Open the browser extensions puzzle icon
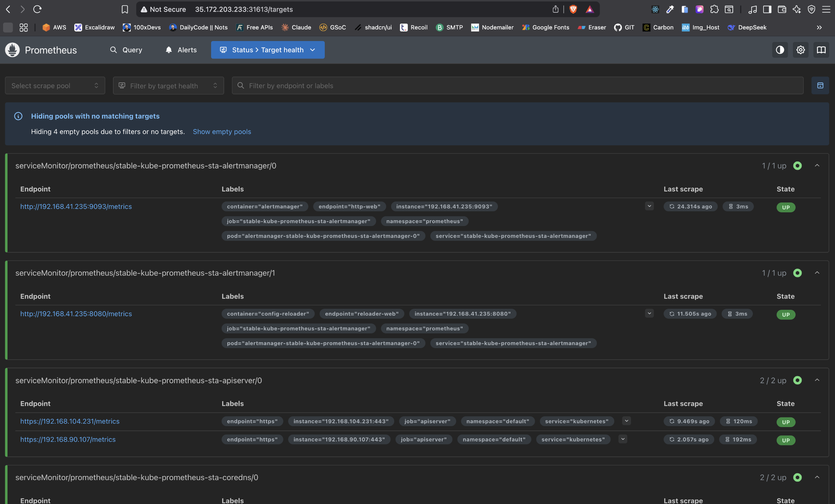 click(x=714, y=9)
